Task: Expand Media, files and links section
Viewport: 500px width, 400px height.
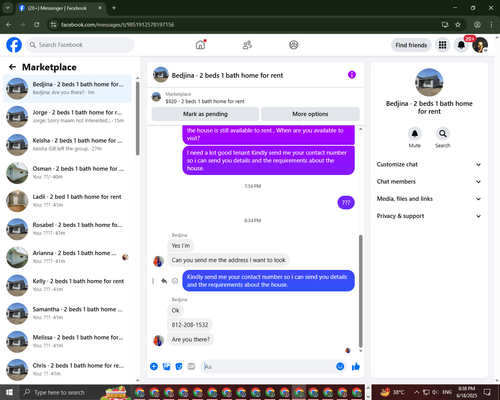Action: pos(429,199)
